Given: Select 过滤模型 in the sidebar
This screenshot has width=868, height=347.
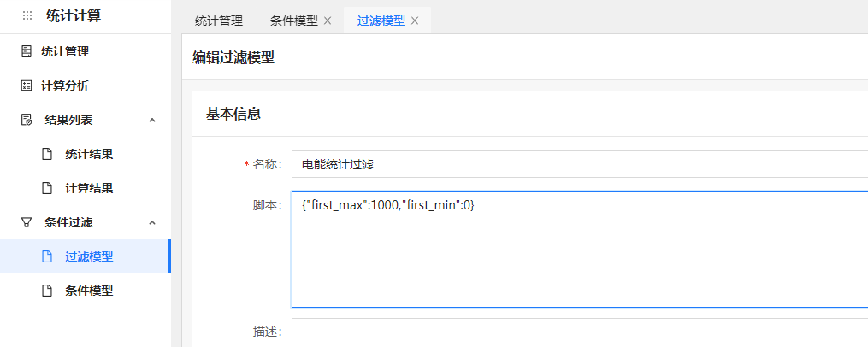Looking at the screenshot, I should pyautogui.click(x=89, y=256).
